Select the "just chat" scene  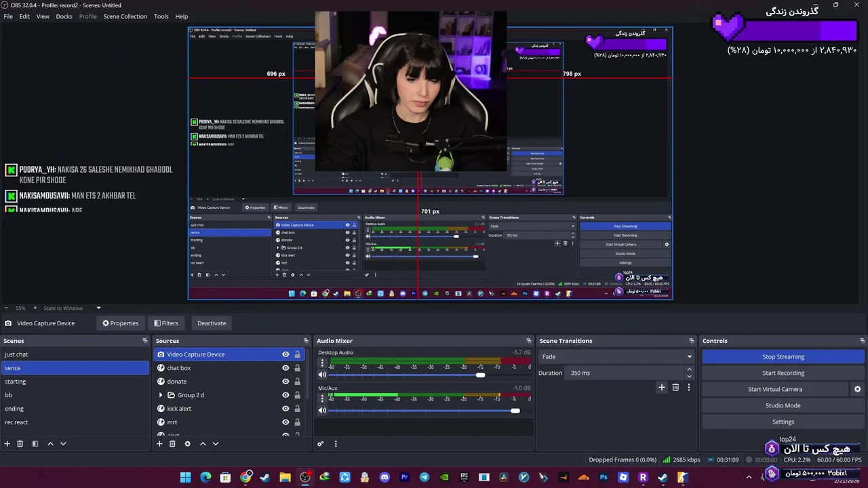point(75,354)
